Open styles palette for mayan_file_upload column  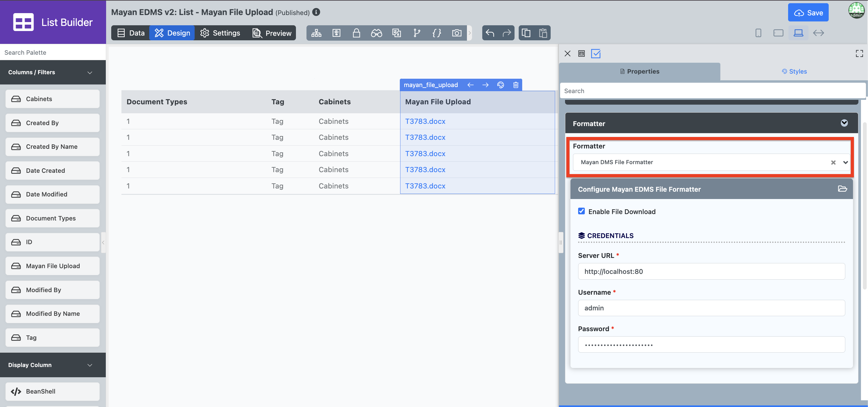pos(501,85)
